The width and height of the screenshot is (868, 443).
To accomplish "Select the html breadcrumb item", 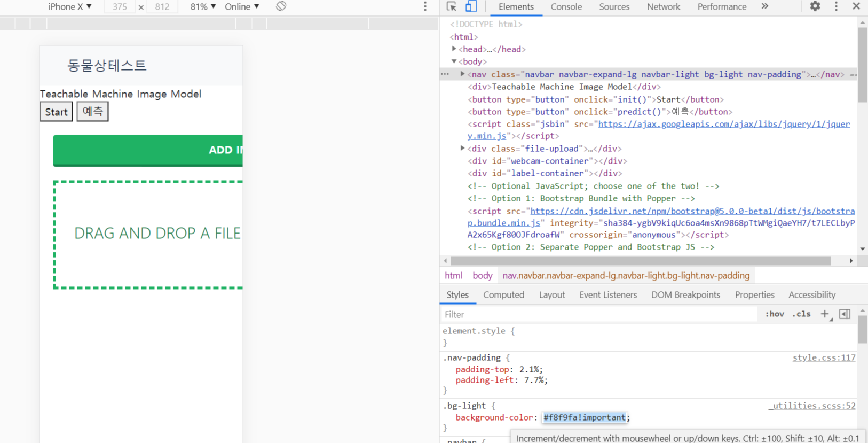I will [x=453, y=276].
